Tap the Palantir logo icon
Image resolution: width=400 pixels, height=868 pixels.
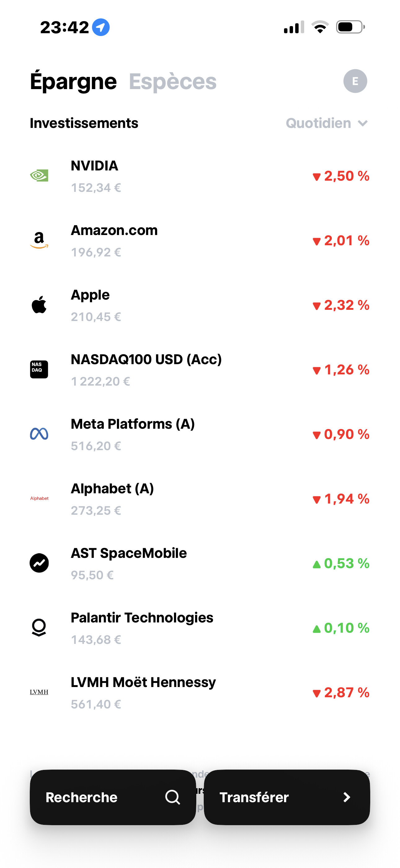coord(39,627)
